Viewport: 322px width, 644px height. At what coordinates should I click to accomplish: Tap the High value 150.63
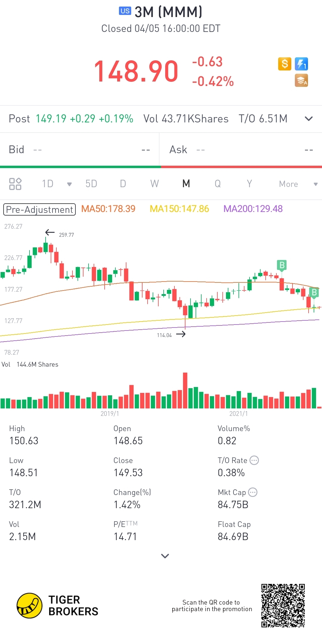tap(24, 441)
